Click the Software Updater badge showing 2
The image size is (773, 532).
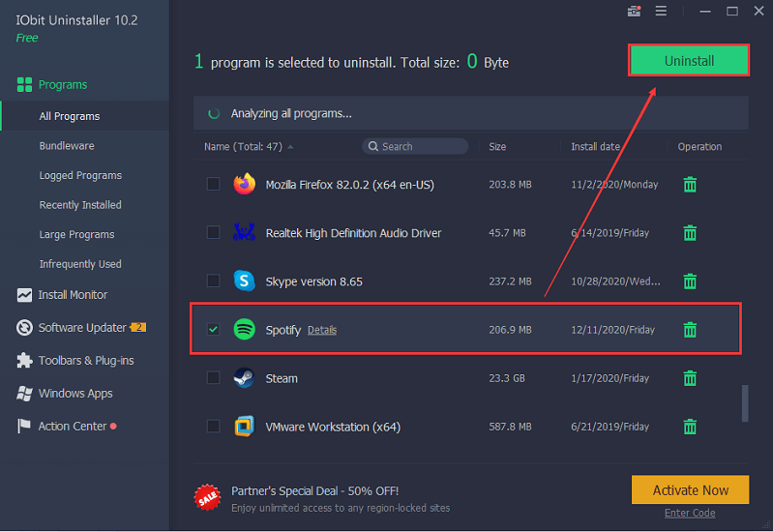pos(138,327)
